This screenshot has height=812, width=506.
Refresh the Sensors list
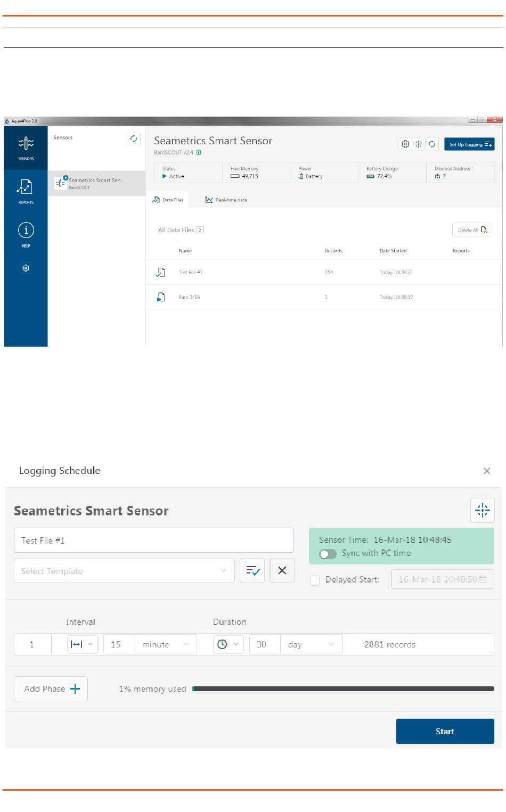(133, 138)
